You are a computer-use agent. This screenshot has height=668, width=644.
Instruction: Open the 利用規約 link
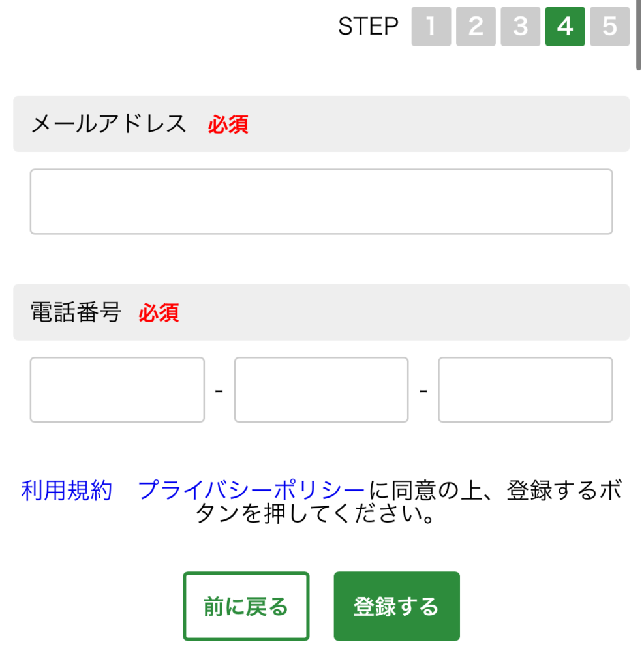point(67,491)
